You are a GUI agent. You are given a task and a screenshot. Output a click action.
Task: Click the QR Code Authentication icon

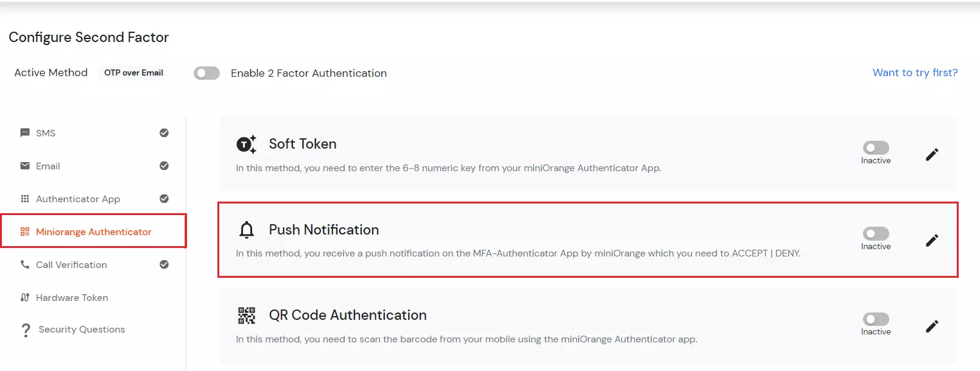point(246,316)
